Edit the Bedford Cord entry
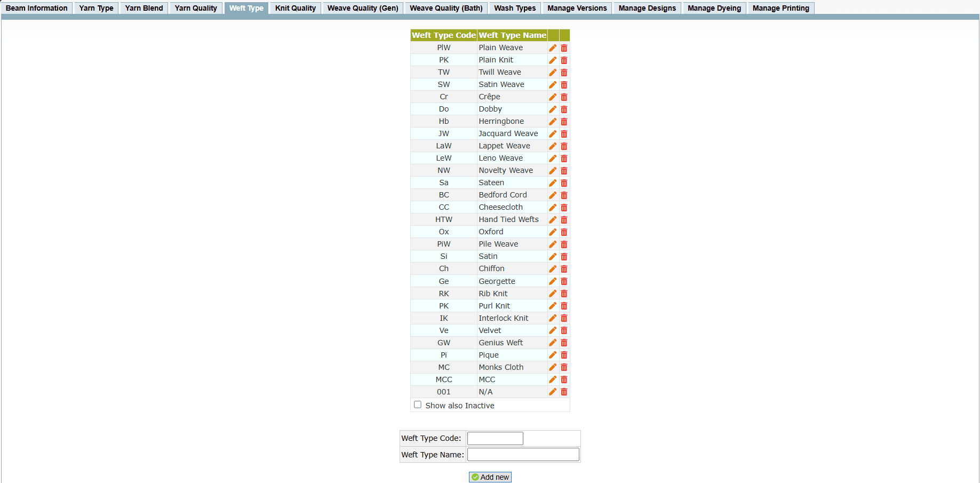Image resolution: width=980 pixels, height=483 pixels. click(553, 195)
